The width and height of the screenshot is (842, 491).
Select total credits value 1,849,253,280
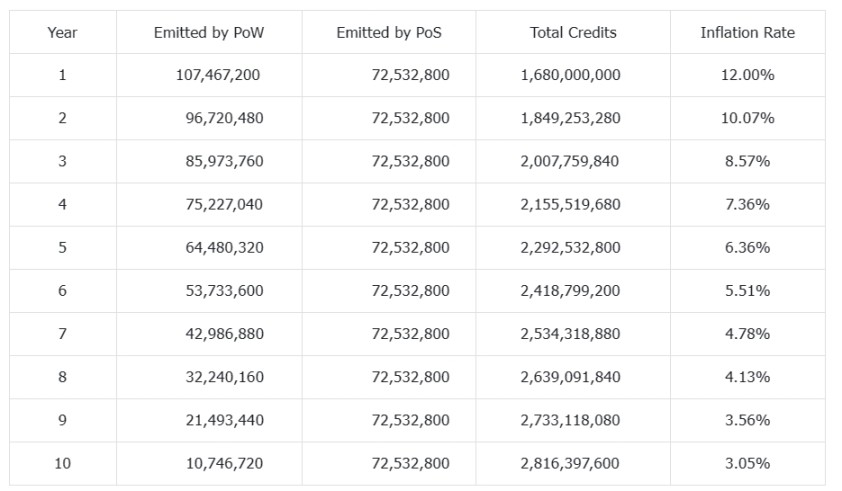570,118
